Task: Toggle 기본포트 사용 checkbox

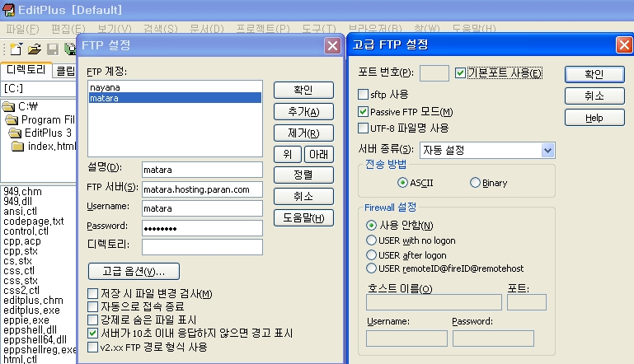Action: pyautogui.click(x=460, y=73)
